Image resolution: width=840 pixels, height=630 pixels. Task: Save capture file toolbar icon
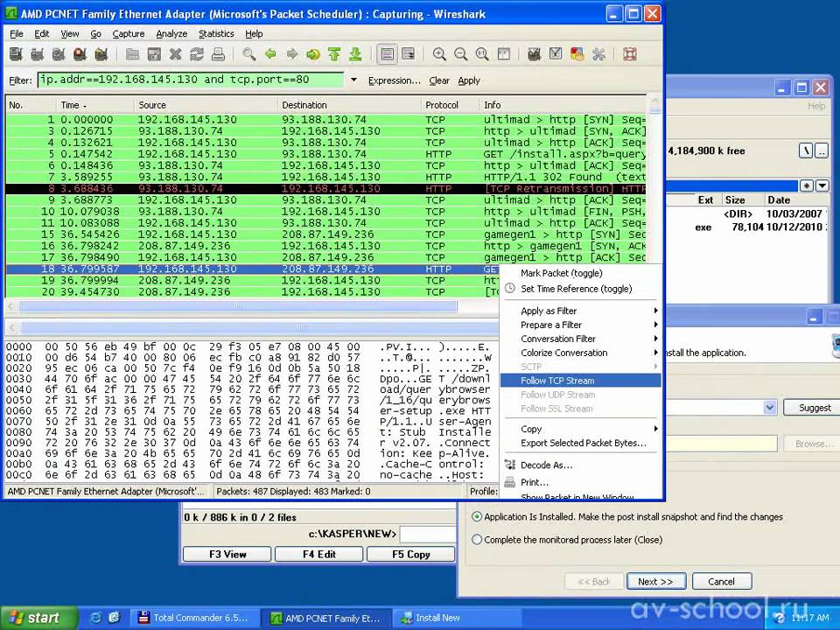pyautogui.click(x=154, y=54)
